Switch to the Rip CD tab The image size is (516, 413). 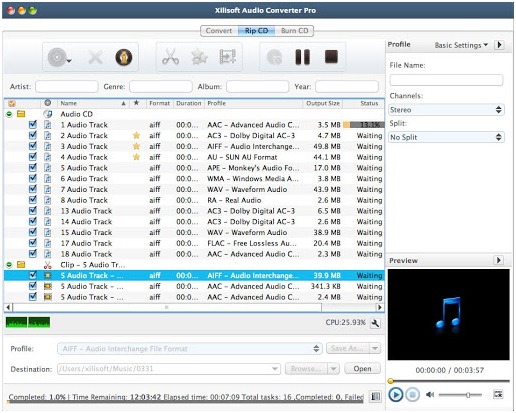(256, 31)
